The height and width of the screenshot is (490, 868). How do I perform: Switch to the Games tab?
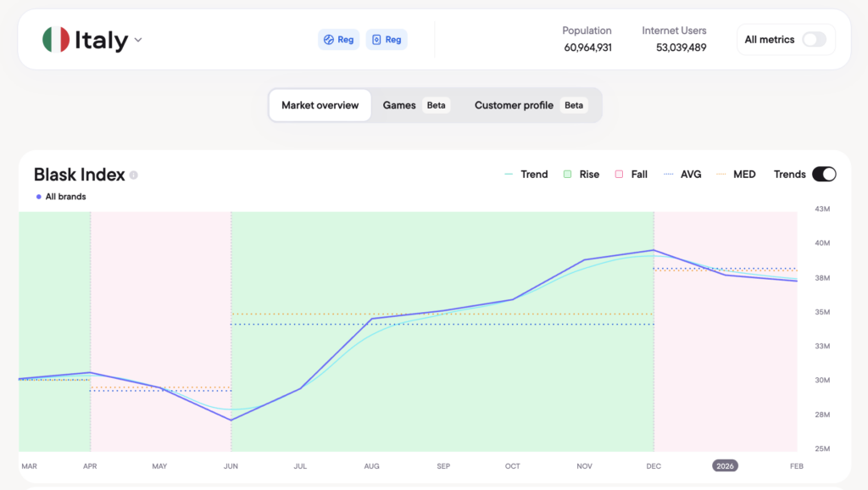[x=399, y=105]
